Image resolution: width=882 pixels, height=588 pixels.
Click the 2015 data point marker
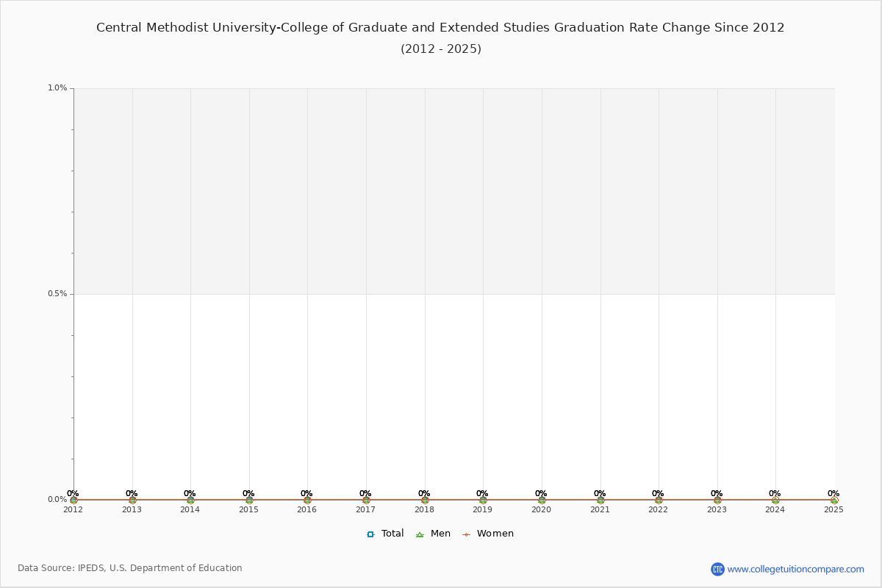coord(249,500)
